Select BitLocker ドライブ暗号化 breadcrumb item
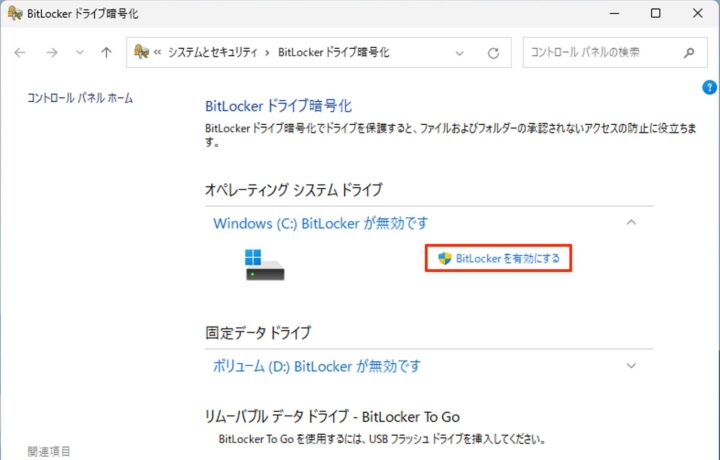Screen dimensions: 720x460 tap(334, 52)
